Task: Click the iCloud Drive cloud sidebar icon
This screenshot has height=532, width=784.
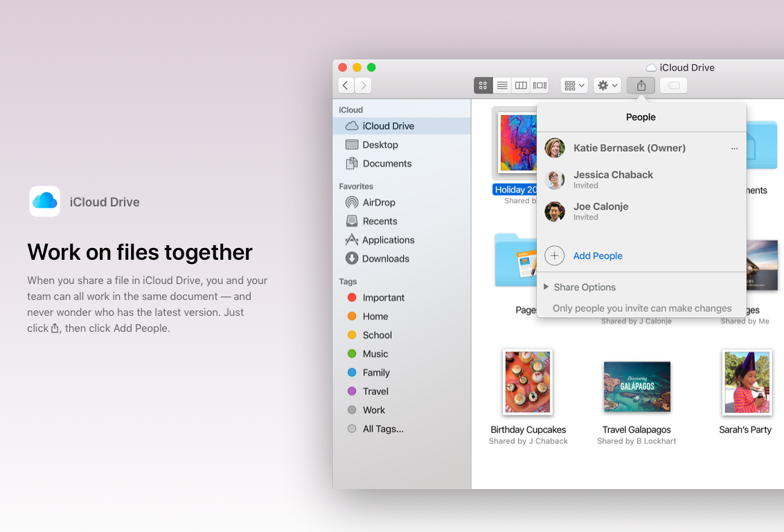Action: (352, 126)
